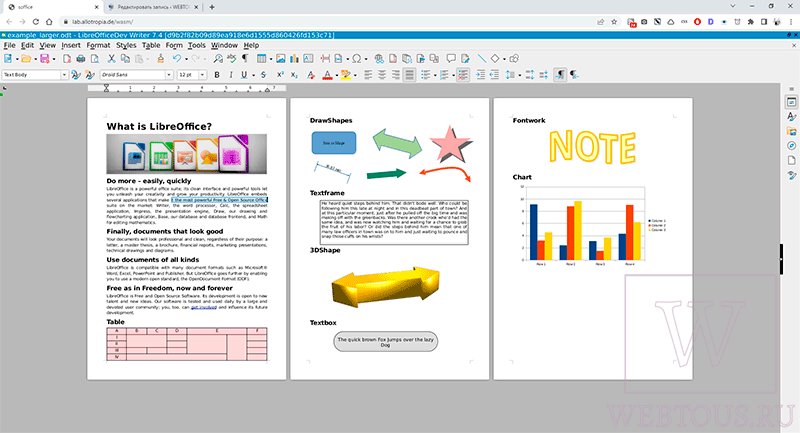Click the Insert Chart icon

[294, 59]
